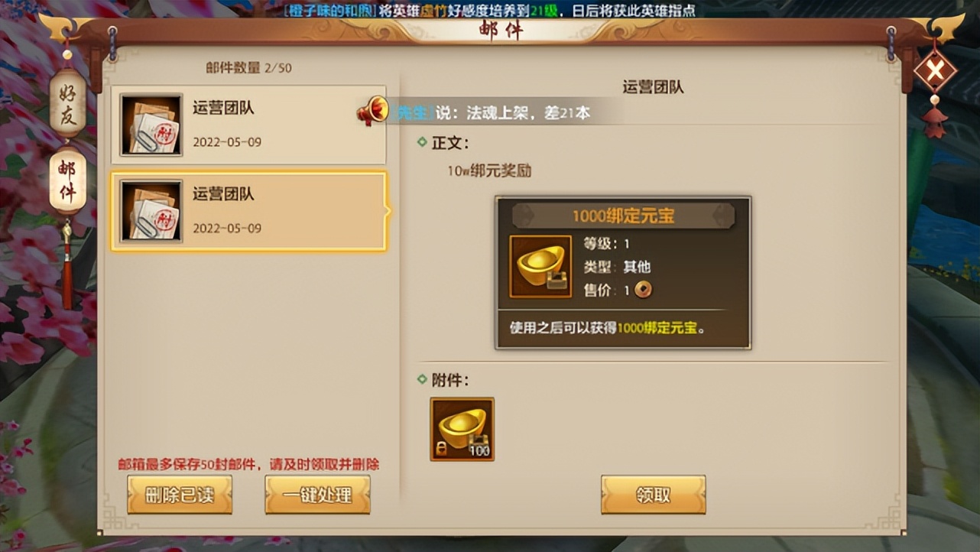The height and width of the screenshot is (552, 980).
Task: Click the 删除已读 delete read button
Action: point(180,495)
